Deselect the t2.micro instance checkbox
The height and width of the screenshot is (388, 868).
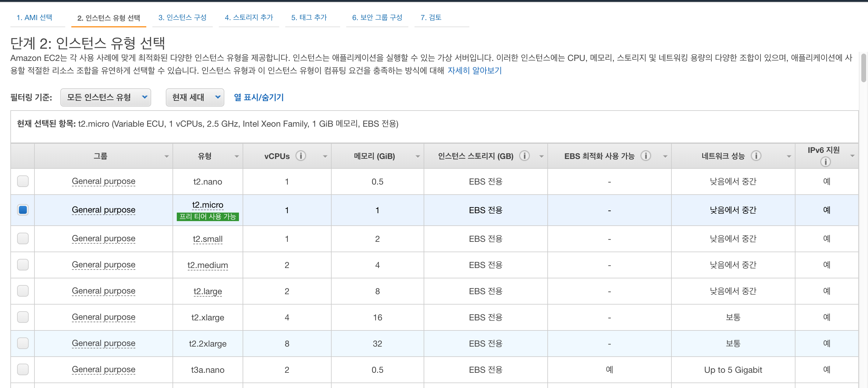[x=23, y=210]
